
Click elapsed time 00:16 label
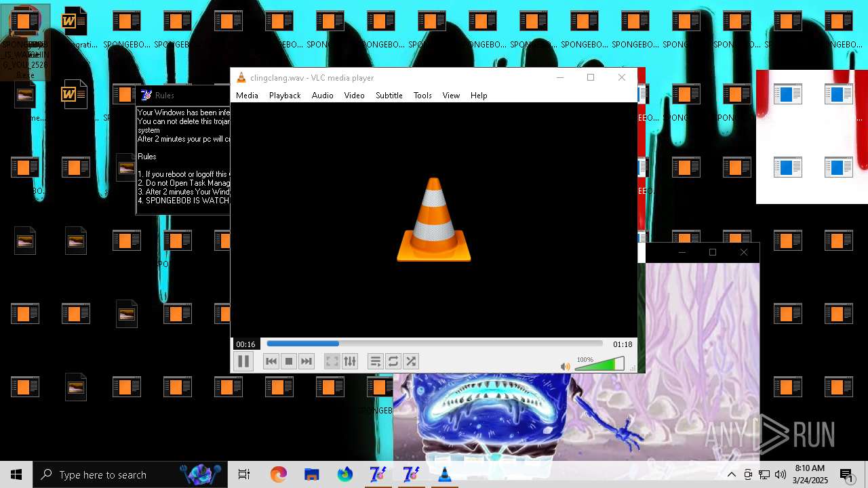tap(245, 344)
